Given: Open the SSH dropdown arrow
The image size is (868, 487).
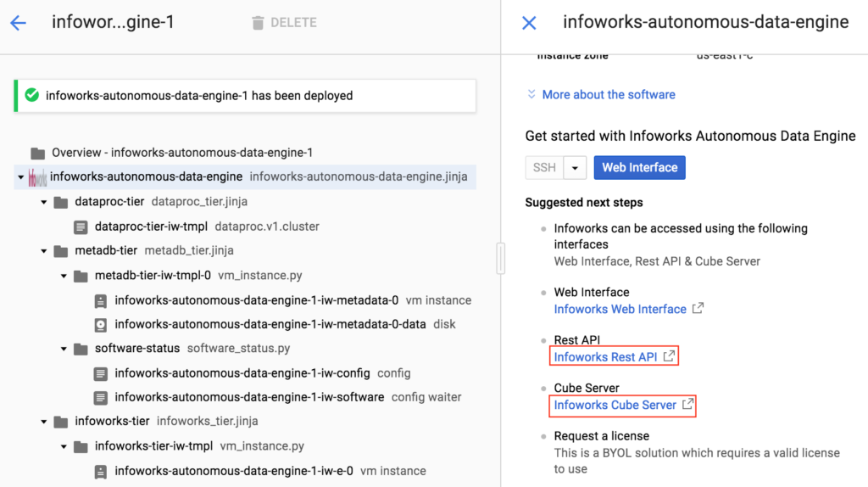Looking at the screenshot, I should (576, 168).
